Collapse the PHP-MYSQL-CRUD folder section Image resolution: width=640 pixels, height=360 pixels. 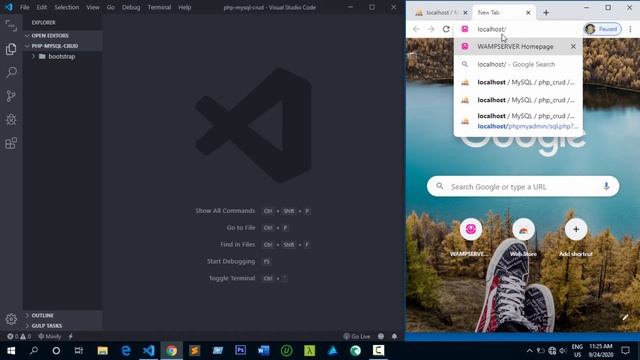[x=62, y=46]
